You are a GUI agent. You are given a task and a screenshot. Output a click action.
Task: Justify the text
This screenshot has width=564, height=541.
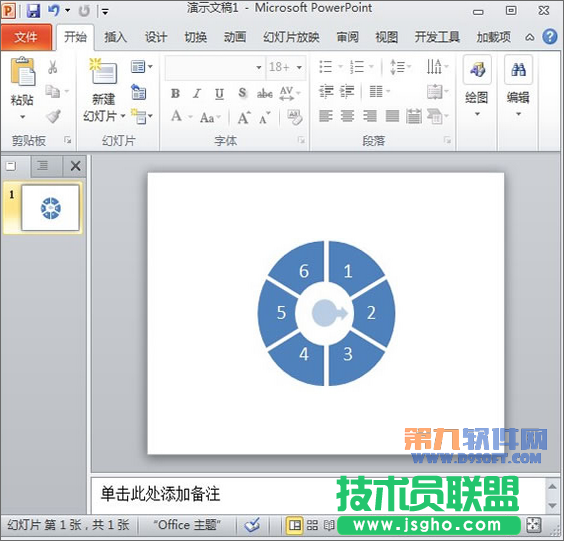coord(392,116)
